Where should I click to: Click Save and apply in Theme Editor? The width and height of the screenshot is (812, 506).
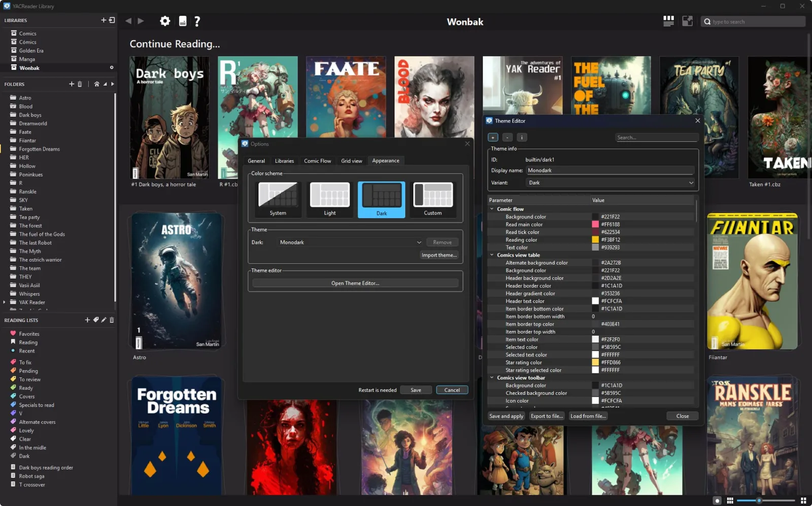pyautogui.click(x=506, y=416)
